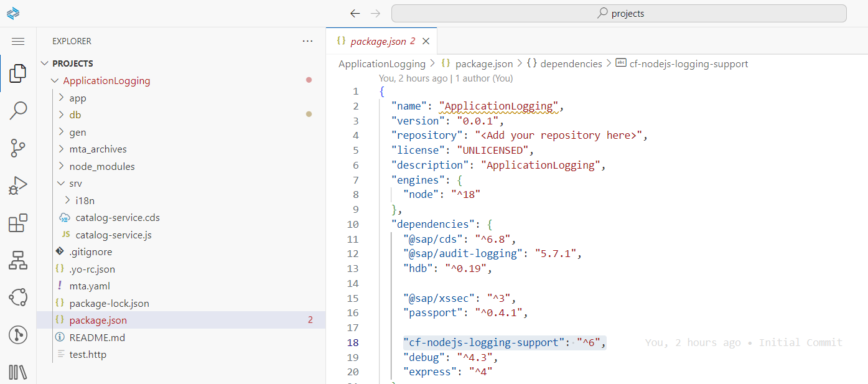Click the hamburger menu icon

pos(18,41)
